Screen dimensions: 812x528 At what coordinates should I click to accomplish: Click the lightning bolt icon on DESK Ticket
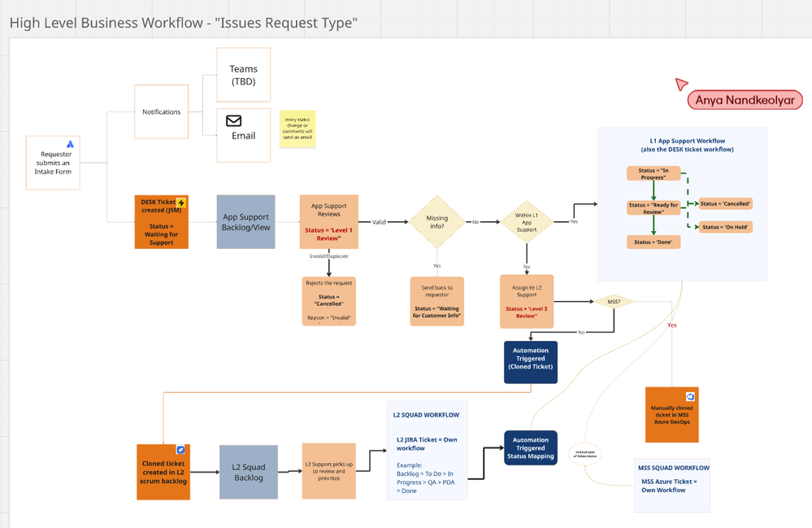tap(181, 203)
